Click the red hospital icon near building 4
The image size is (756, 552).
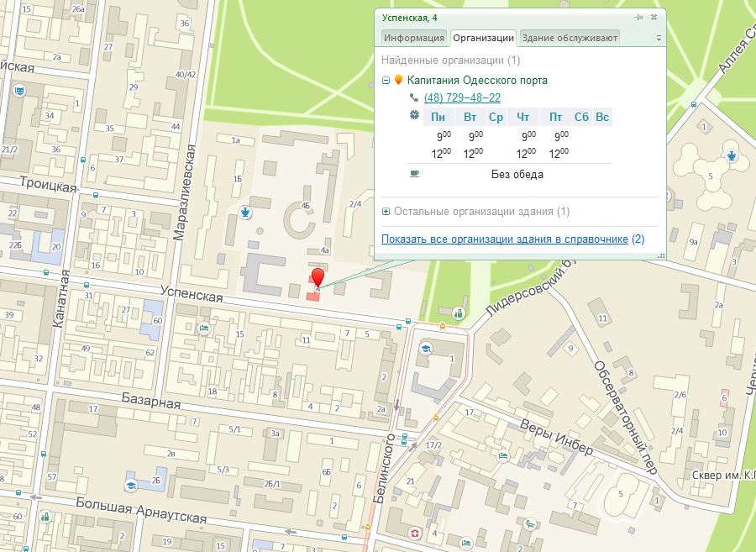click(414, 533)
